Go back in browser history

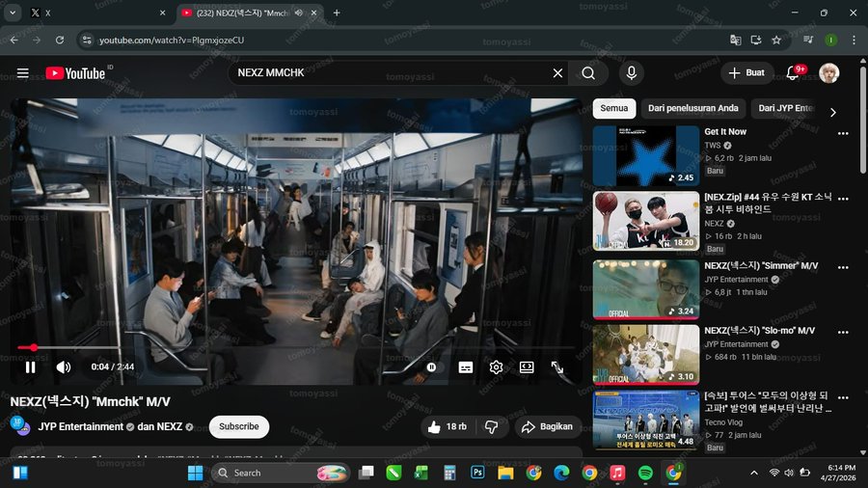click(x=14, y=40)
